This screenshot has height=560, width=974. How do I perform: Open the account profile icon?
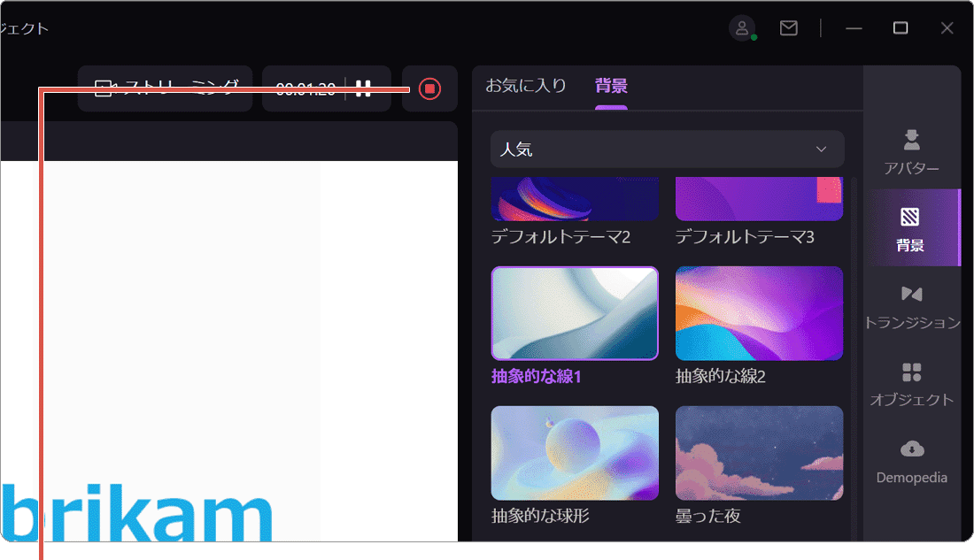(x=742, y=27)
